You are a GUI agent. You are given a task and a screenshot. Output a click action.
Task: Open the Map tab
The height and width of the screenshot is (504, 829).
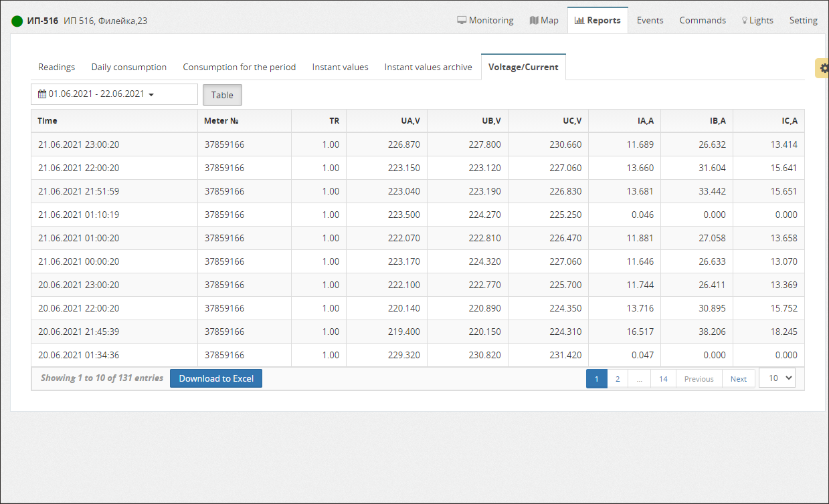pyautogui.click(x=543, y=20)
